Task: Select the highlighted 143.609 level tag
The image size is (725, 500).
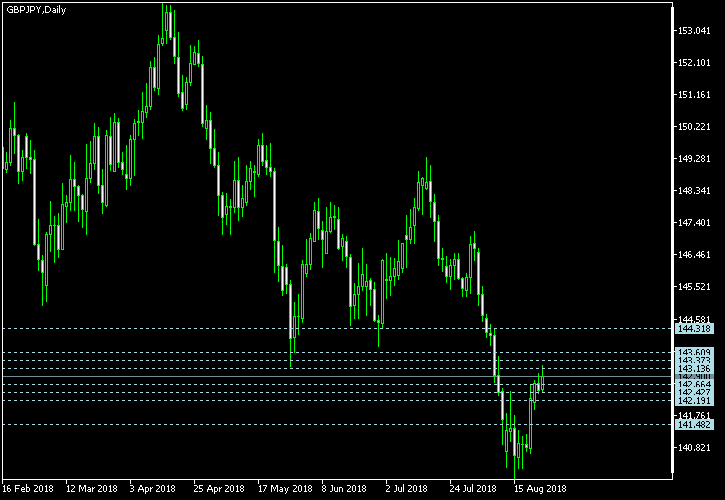Action: 694,352
